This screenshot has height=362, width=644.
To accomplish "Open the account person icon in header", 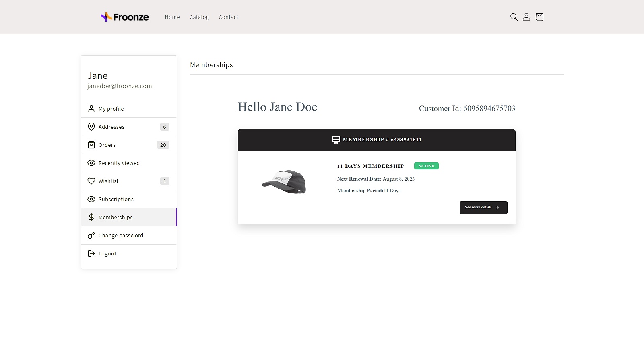I will pyautogui.click(x=526, y=17).
